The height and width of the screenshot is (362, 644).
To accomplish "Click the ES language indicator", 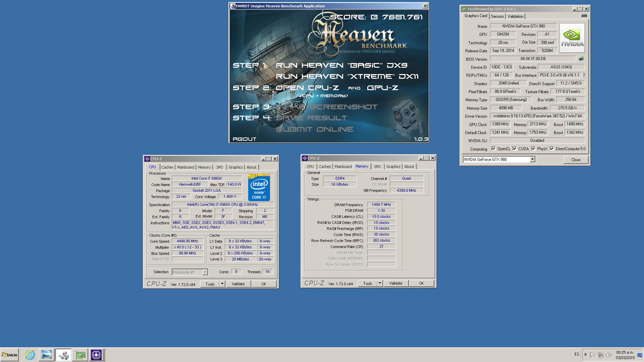I will click(x=577, y=354).
